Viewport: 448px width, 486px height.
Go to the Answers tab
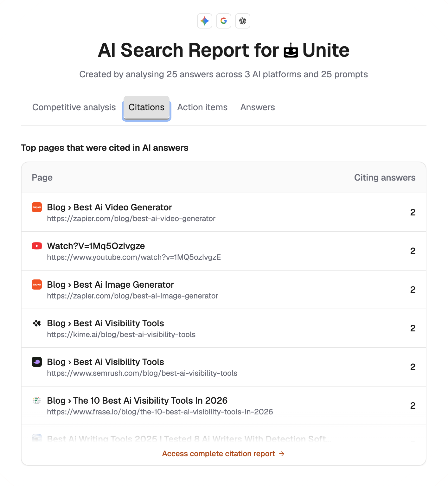[258, 107]
